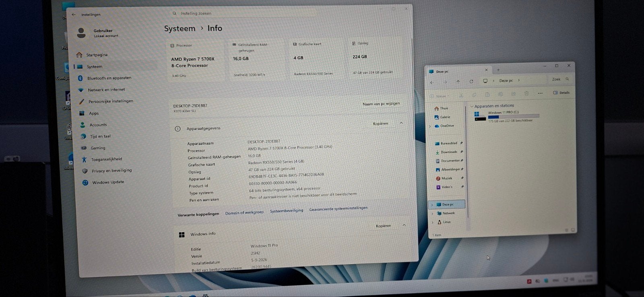Image resolution: width=644 pixels, height=297 pixels.
Task: Open Privacy en beveiliging settings
Action: 111,171
